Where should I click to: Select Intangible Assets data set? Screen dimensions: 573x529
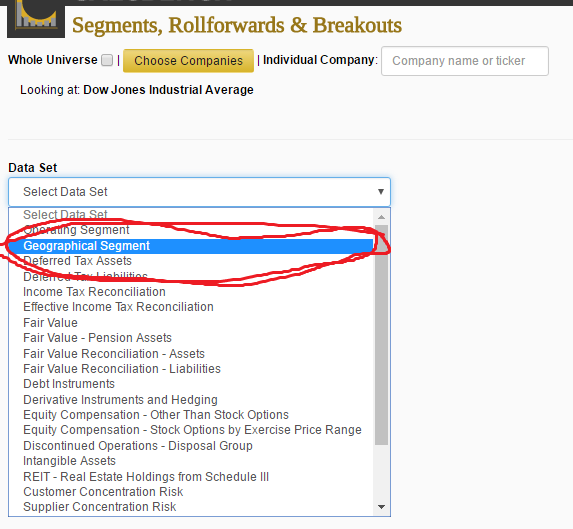191,461
